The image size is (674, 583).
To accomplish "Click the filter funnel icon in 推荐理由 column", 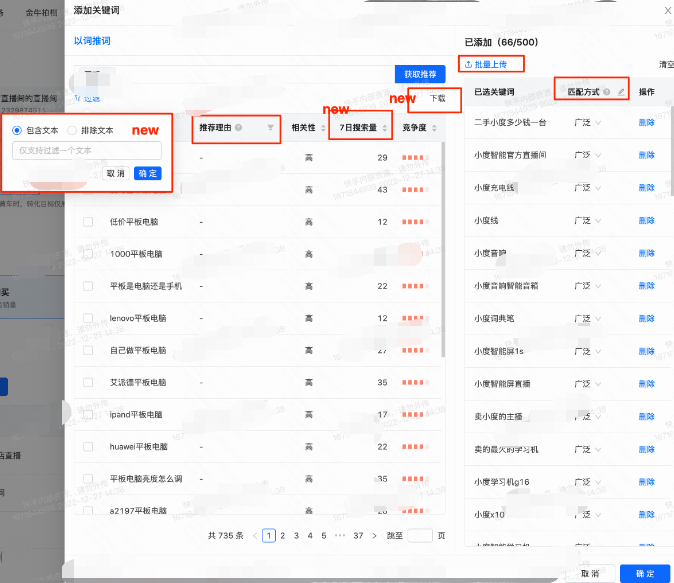I will coord(270,127).
